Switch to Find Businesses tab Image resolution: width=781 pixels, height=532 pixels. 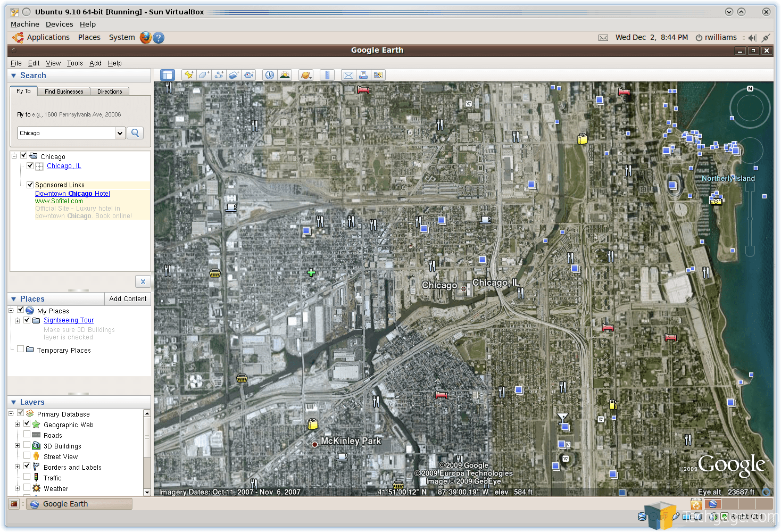pos(64,92)
